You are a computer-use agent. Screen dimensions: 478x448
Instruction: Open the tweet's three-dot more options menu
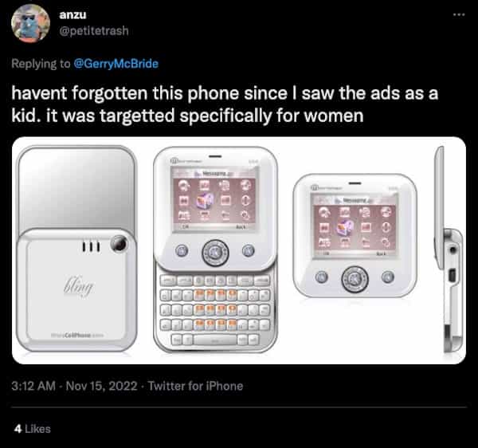click(456, 14)
